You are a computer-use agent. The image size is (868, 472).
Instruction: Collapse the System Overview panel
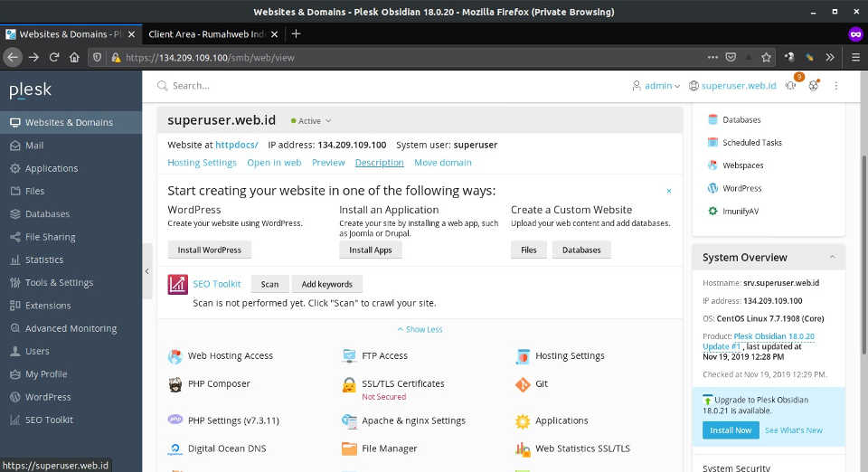833,258
